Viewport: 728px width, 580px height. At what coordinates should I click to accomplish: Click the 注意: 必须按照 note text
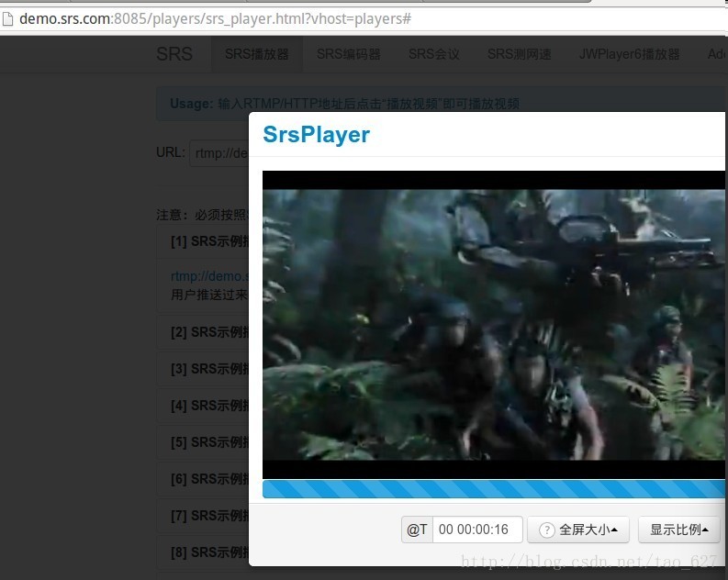pyautogui.click(x=203, y=215)
